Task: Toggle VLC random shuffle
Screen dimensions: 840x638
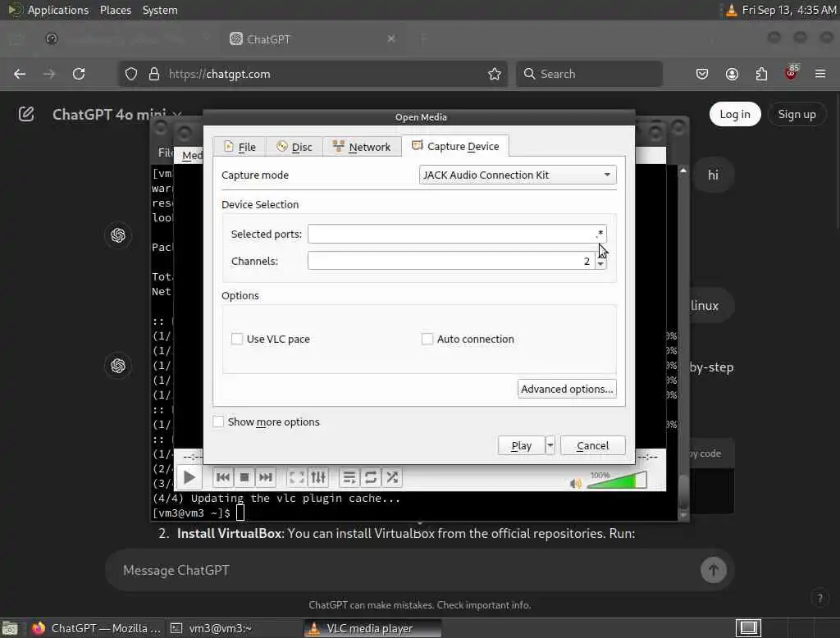Action: 392,477
